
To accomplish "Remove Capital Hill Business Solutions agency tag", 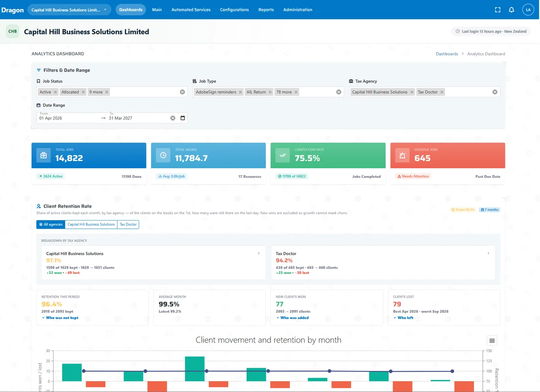I will pyautogui.click(x=411, y=92).
